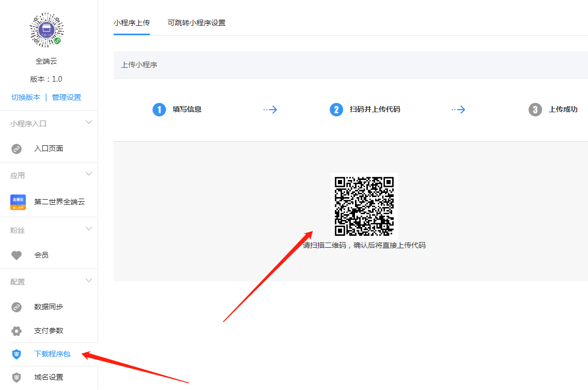
Task: Click the 切换版本 link
Action: (26, 97)
